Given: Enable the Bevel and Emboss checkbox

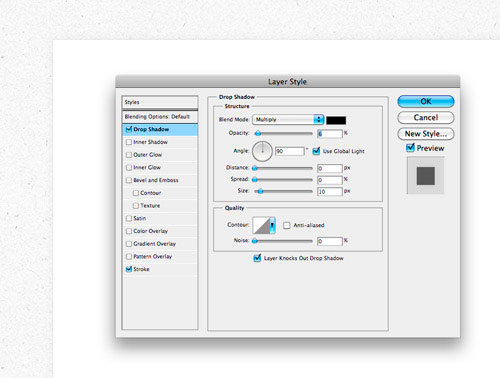Looking at the screenshot, I should click(x=129, y=180).
